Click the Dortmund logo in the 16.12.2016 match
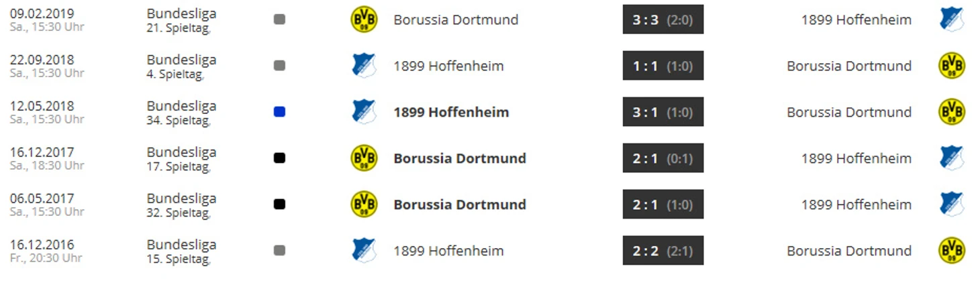The height and width of the screenshot is (285, 980). coord(951,250)
